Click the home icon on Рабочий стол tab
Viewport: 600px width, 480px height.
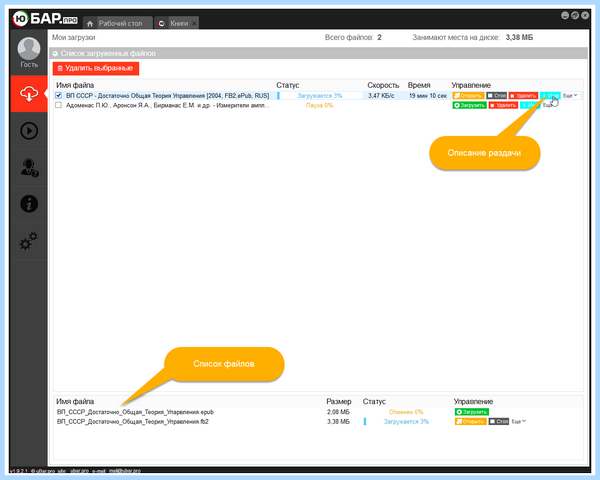[x=90, y=24]
